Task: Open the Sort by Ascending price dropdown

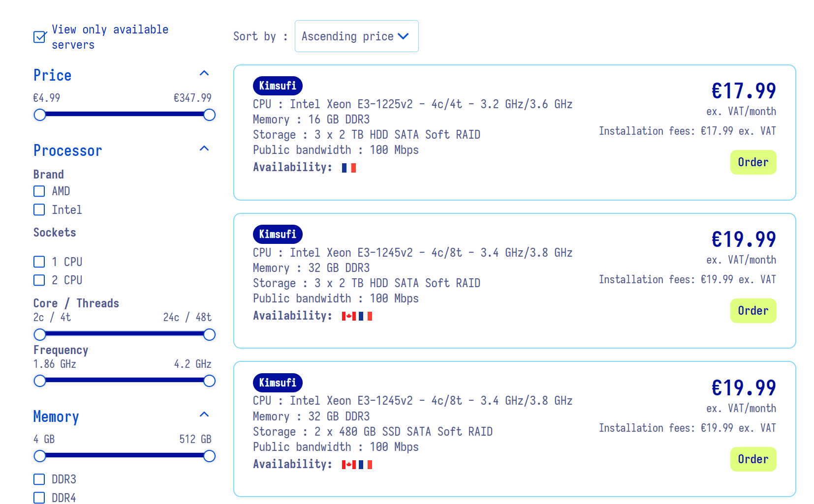Action: coord(356,36)
